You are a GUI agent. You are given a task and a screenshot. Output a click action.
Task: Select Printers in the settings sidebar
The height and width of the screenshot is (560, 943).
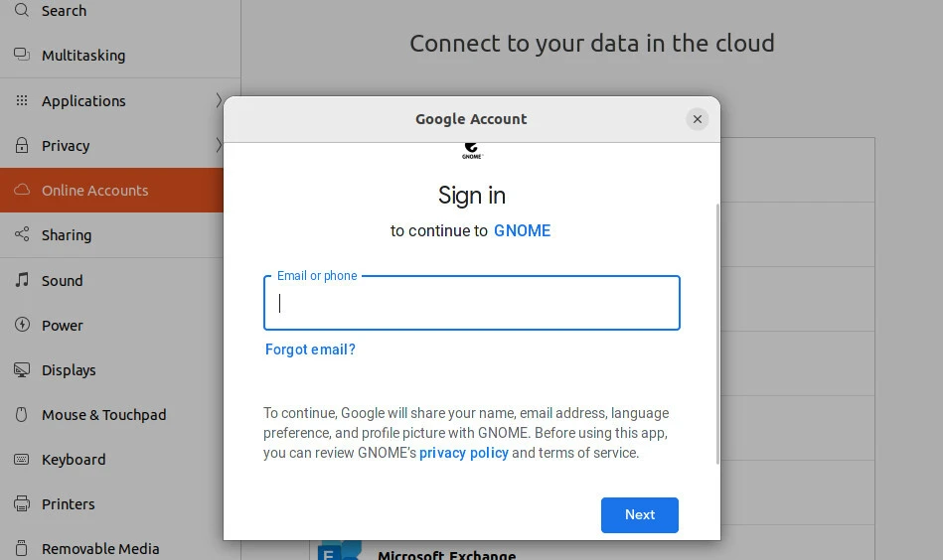(68, 504)
